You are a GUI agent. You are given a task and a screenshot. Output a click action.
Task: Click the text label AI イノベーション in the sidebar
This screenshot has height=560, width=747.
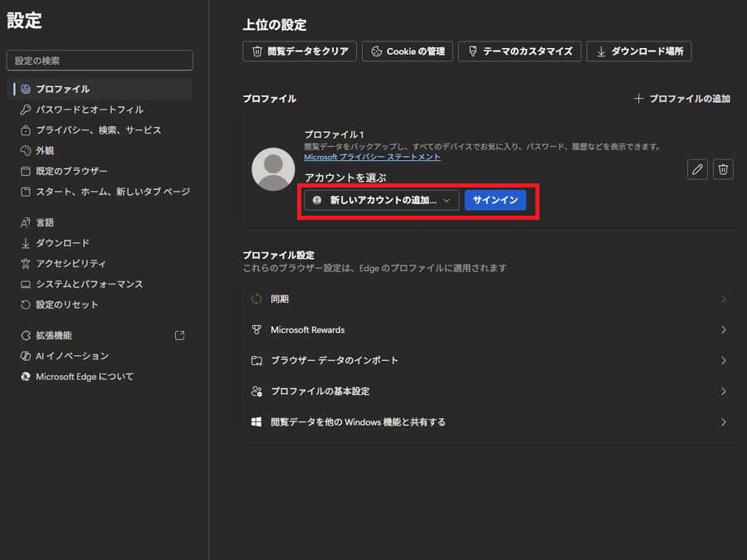pos(72,356)
